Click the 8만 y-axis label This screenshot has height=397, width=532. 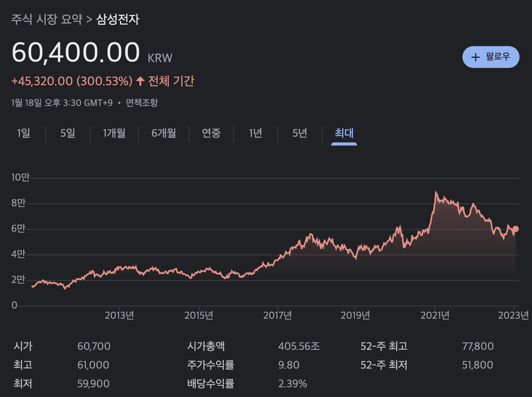[18, 203]
